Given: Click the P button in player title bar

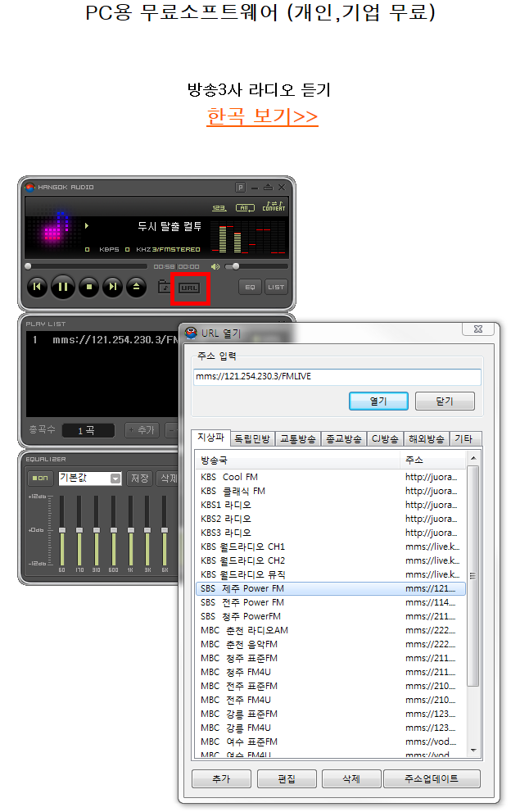Looking at the screenshot, I should coord(240,187).
